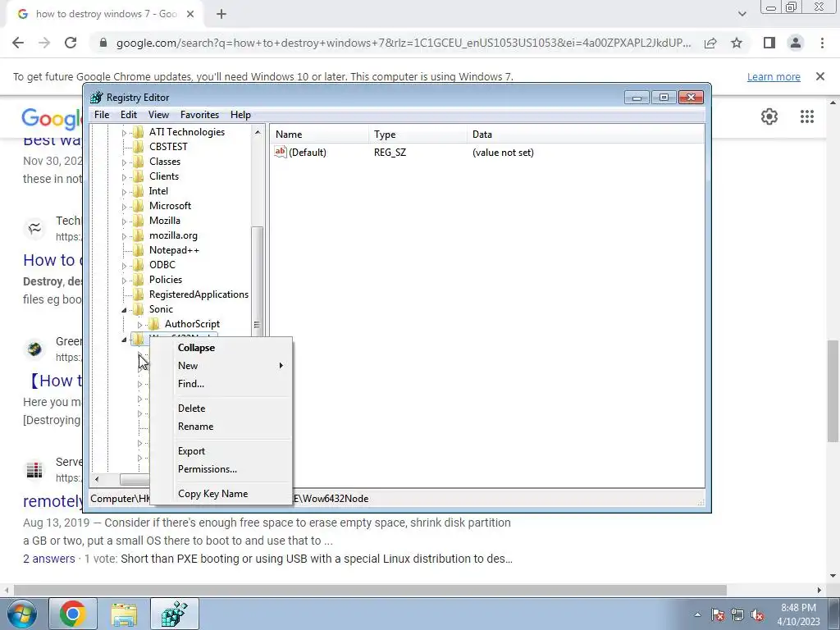840x630 pixels.
Task: Collapse the Sonic registry key
Action: tap(125, 309)
